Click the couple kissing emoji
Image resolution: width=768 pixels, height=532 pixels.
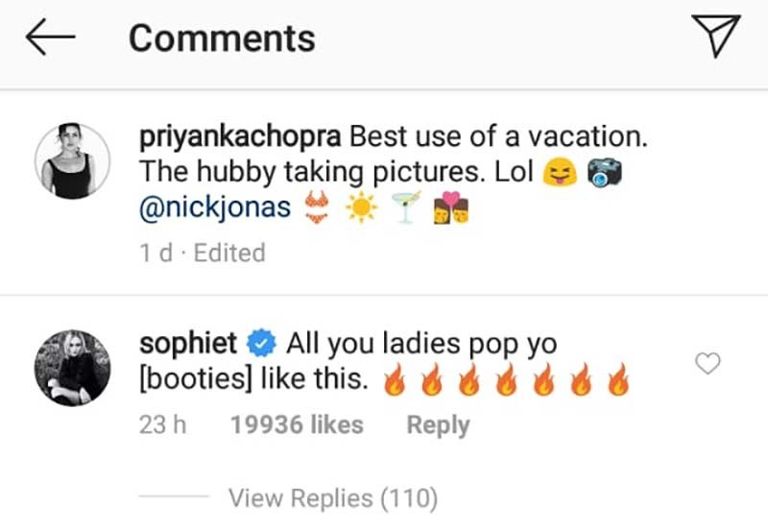tap(451, 207)
